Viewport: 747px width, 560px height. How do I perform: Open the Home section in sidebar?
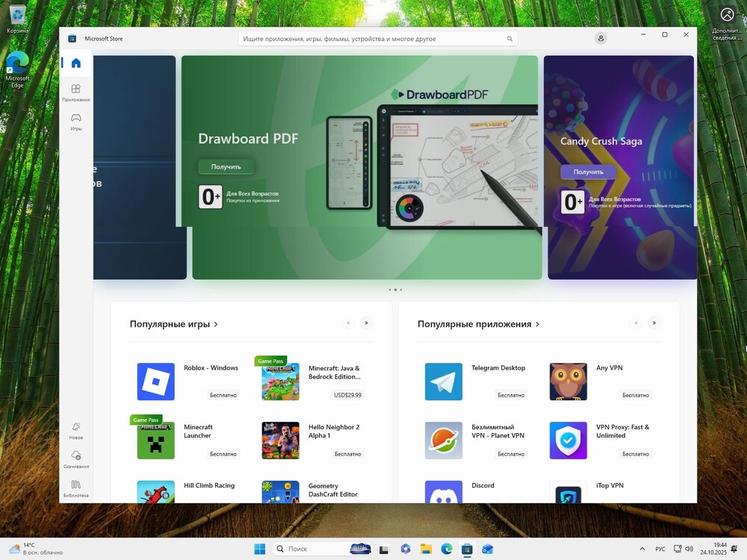click(75, 63)
